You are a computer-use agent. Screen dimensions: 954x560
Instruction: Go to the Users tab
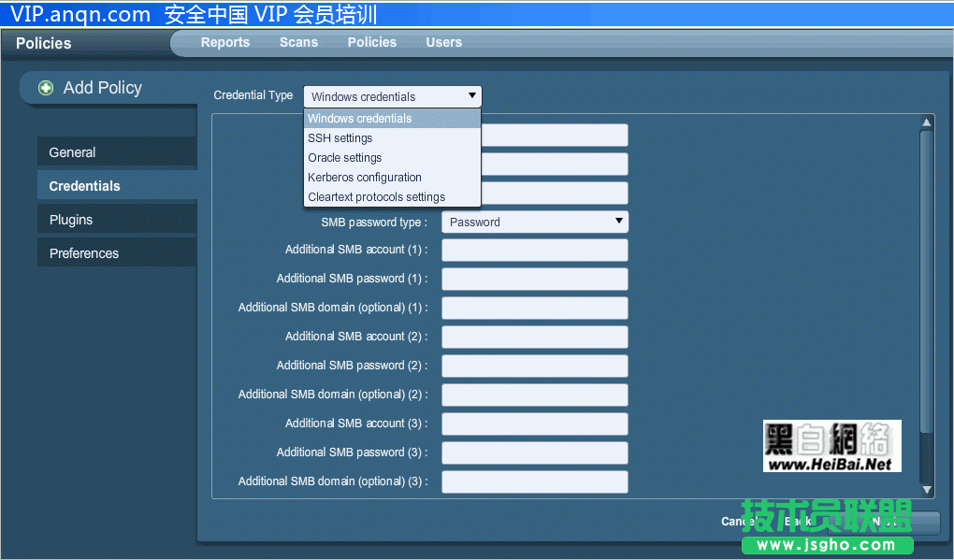pyautogui.click(x=443, y=42)
